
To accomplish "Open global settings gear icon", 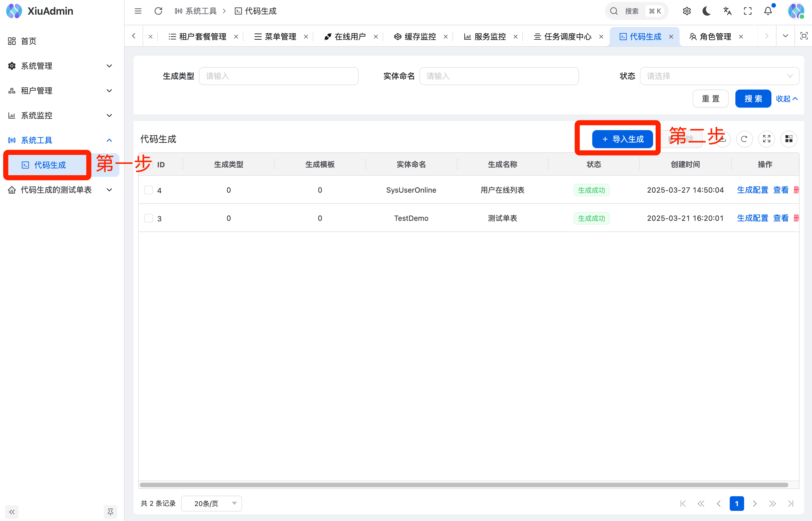I will tap(686, 11).
